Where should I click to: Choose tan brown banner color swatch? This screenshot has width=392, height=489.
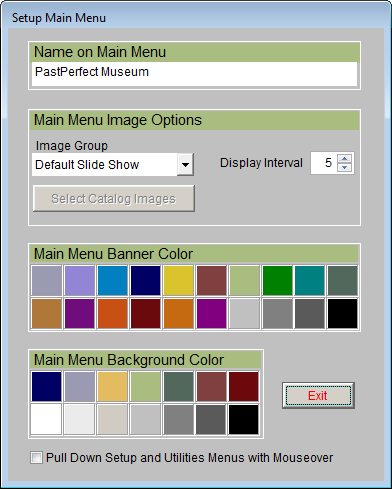click(47, 314)
